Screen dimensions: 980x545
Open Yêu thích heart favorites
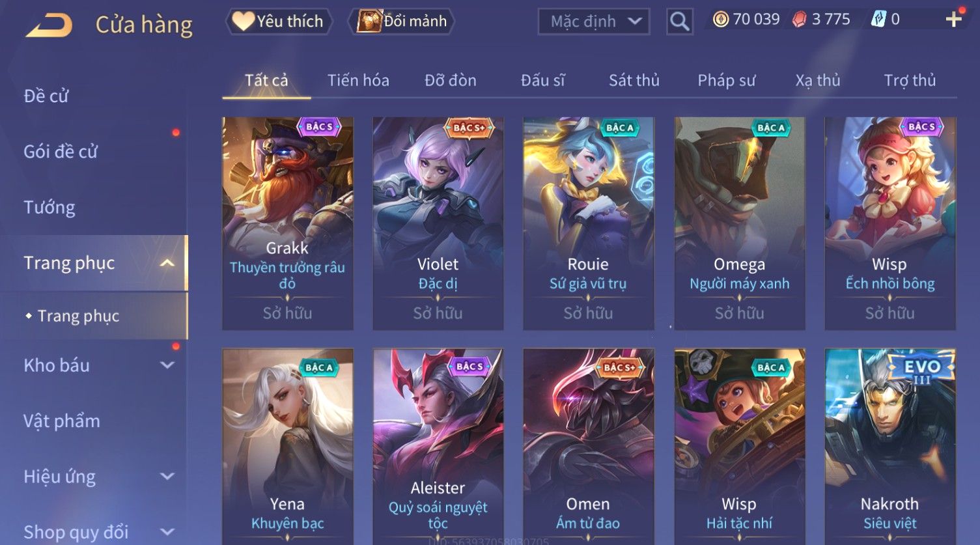[x=279, y=21]
